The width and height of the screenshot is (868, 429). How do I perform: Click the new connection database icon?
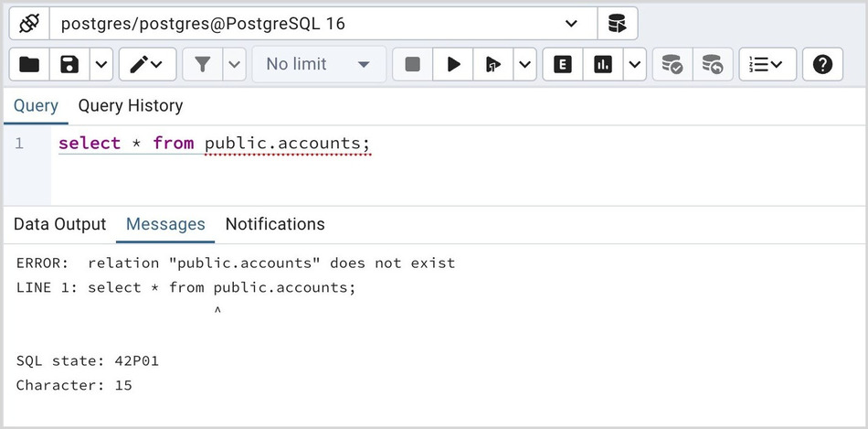pyautogui.click(x=618, y=23)
